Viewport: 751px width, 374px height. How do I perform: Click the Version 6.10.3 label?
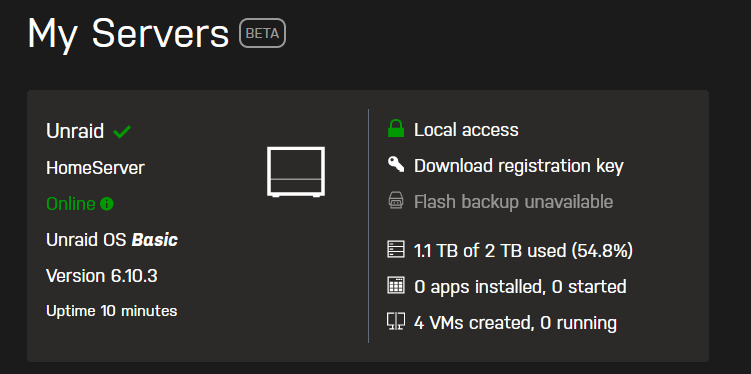(x=102, y=276)
